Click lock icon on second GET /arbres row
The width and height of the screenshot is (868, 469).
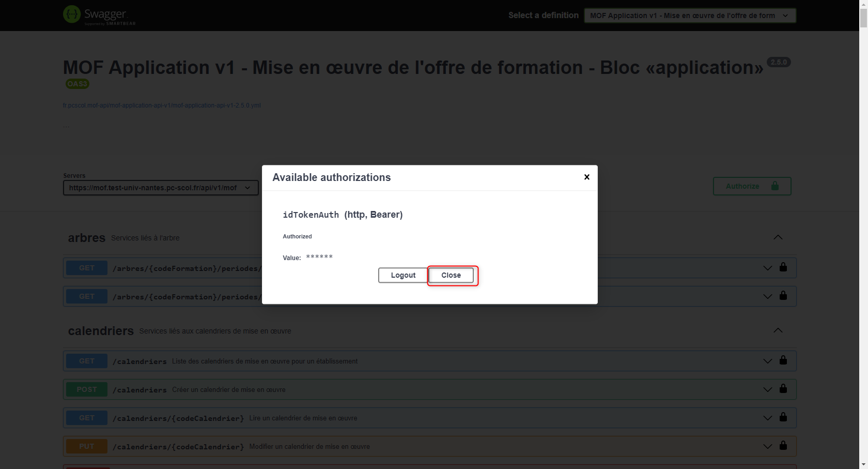click(783, 296)
